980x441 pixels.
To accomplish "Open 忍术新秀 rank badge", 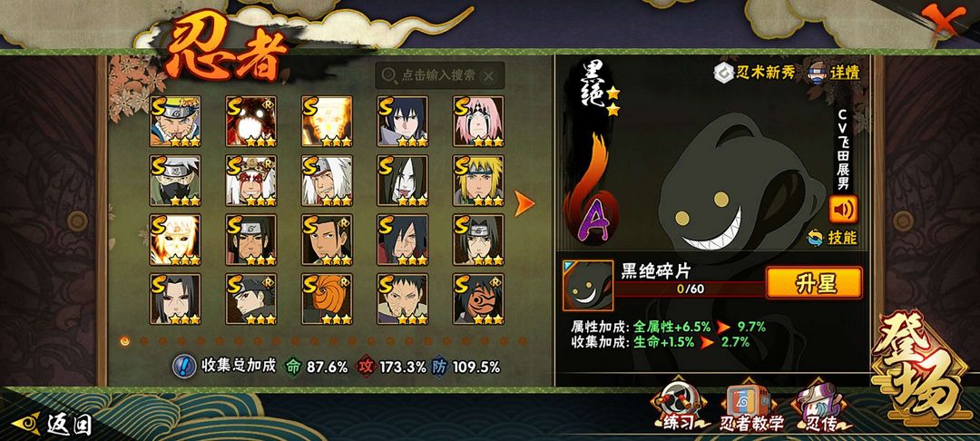I will (755, 73).
